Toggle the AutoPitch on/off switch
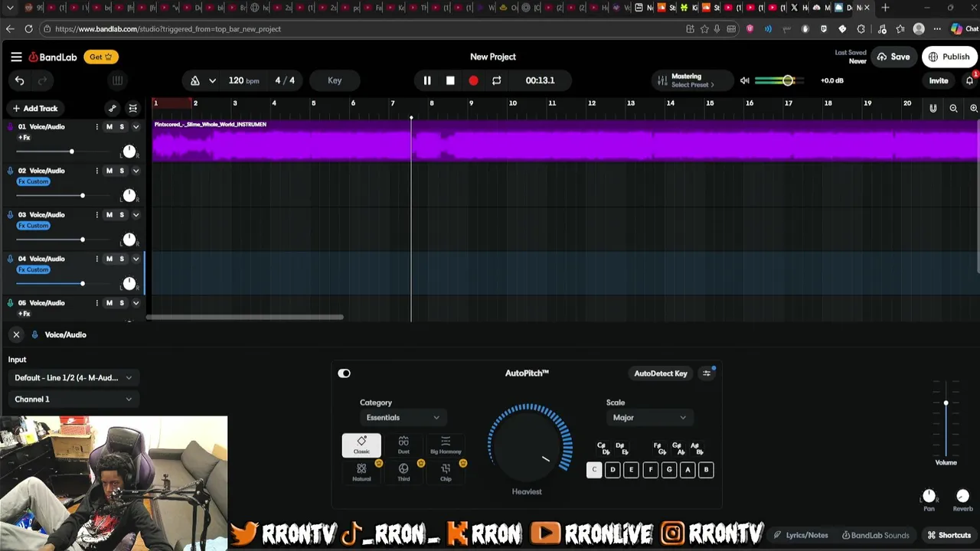Screen dimensions: 980x551 [344, 373]
